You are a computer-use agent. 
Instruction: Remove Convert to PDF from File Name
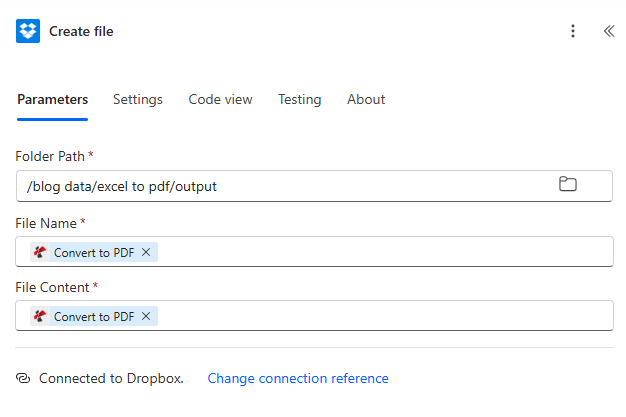(x=146, y=252)
